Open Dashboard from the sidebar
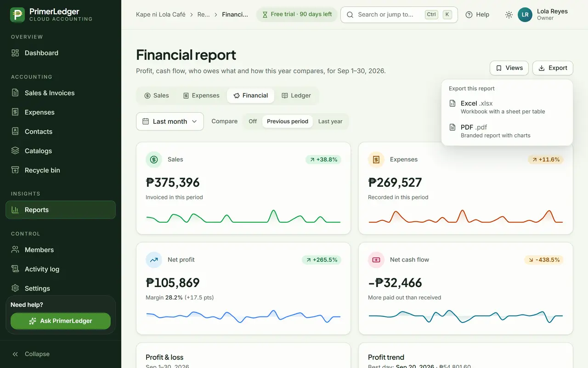 (x=61, y=53)
